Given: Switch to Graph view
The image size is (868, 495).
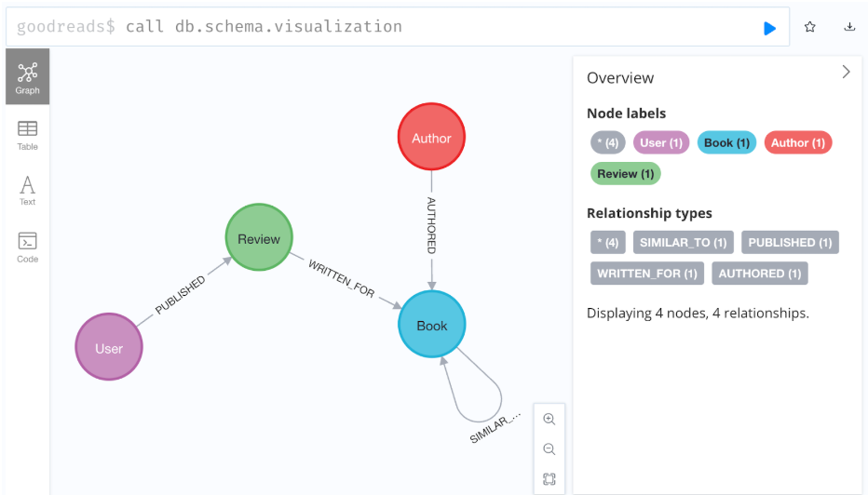Looking at the screenshot, I should click(x=27, y=77).
